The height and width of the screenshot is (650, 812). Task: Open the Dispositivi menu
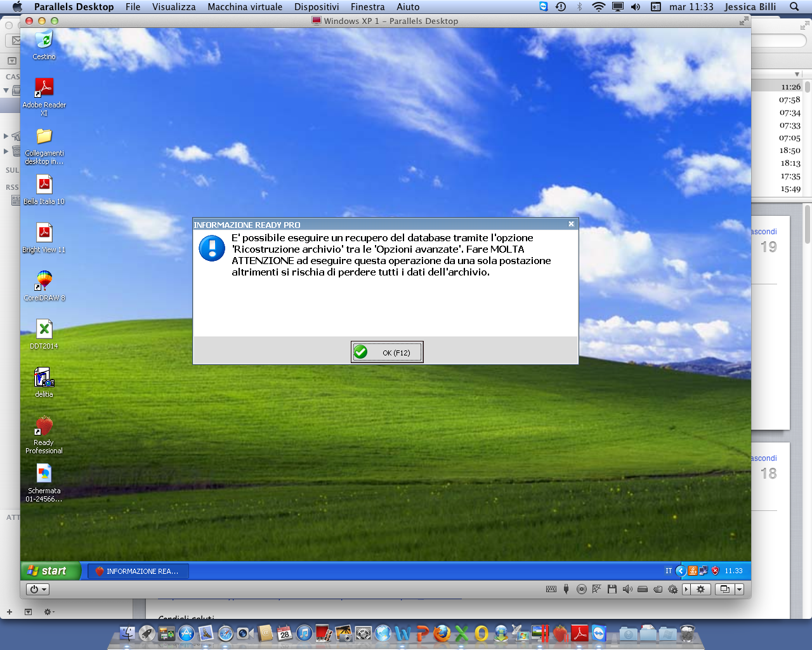(317, 7)
